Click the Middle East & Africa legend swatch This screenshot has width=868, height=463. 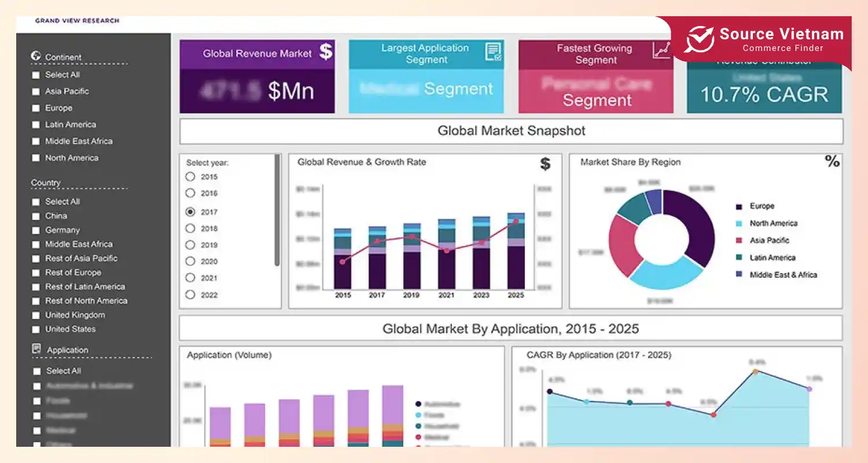coord(739,274)
